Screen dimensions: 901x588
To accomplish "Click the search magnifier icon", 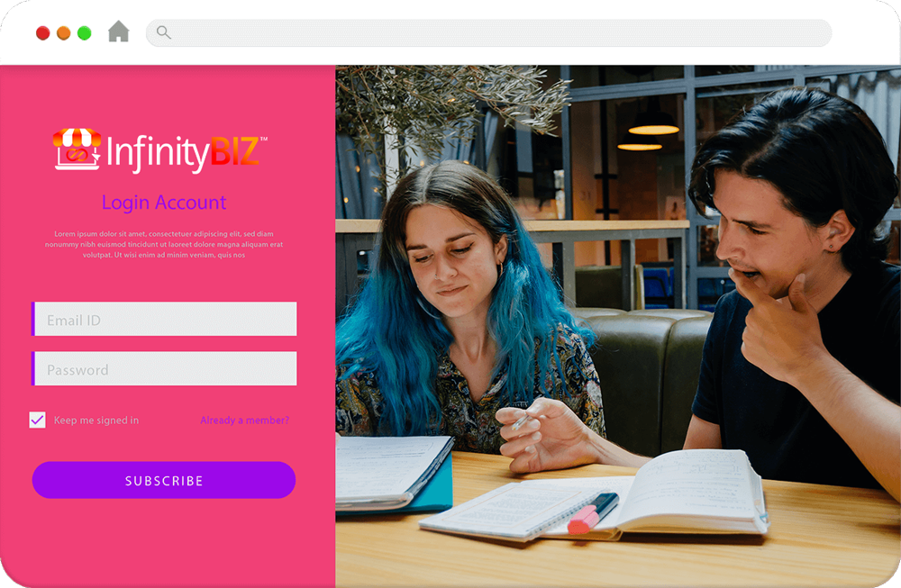I will click(164, 32).
